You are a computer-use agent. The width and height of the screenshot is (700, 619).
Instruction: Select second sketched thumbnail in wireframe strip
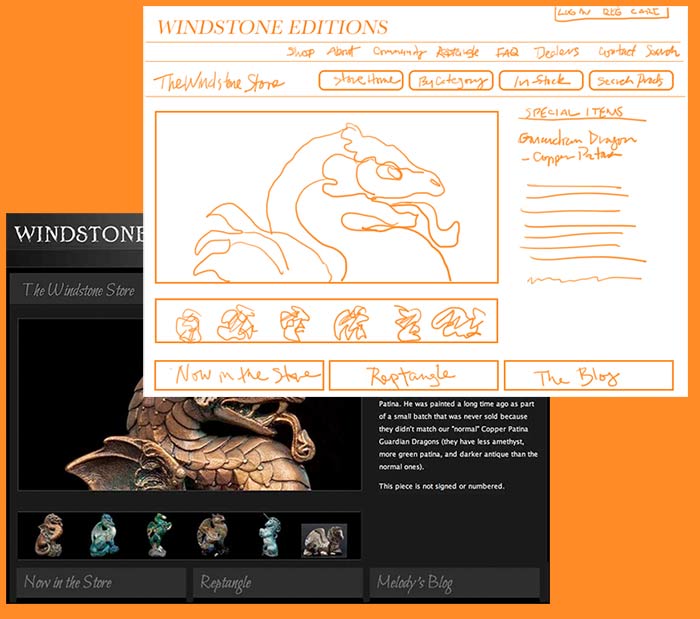237,322
